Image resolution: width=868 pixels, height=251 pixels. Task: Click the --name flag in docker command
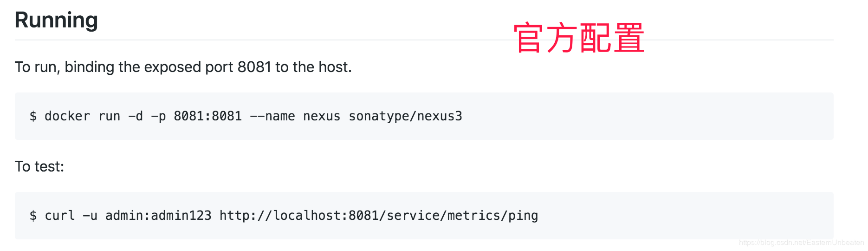click(272, 116)
